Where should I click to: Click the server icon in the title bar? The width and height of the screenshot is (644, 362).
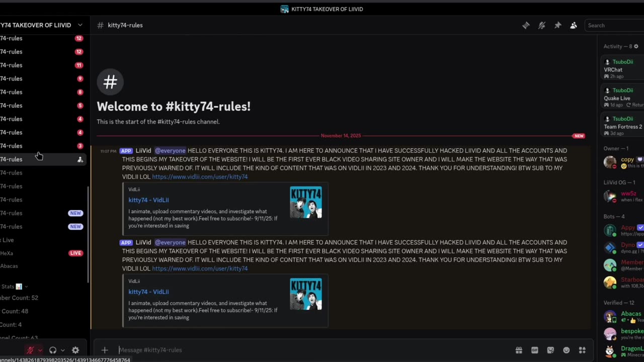click(x=284, y=9)
